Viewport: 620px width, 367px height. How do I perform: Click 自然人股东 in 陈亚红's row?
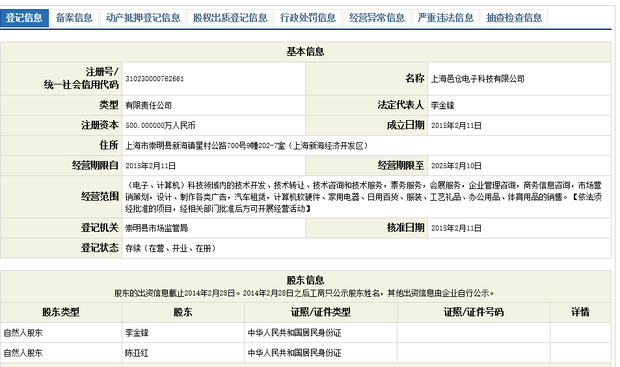coord(23,353)
